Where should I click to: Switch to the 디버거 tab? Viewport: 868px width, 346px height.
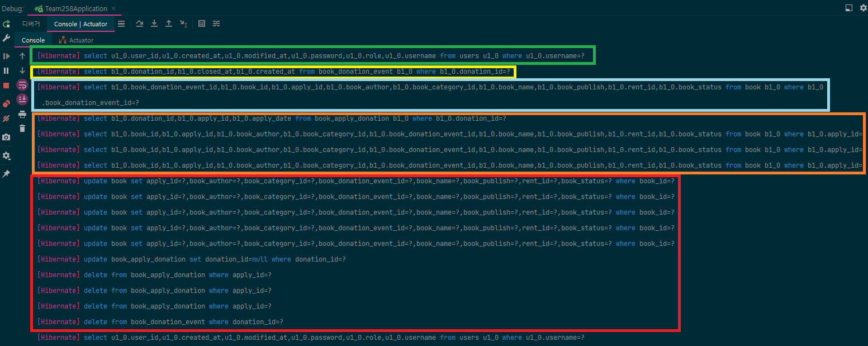[x=31, y=24]
